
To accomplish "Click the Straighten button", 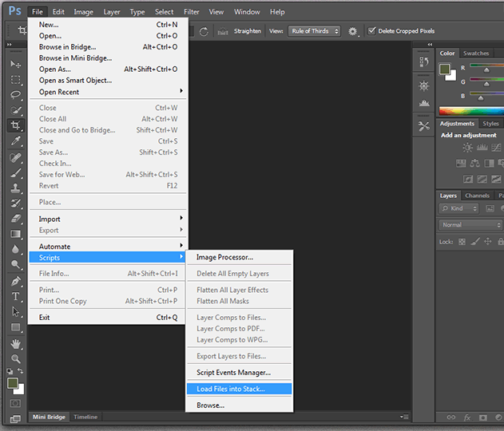I will point(247,31).
